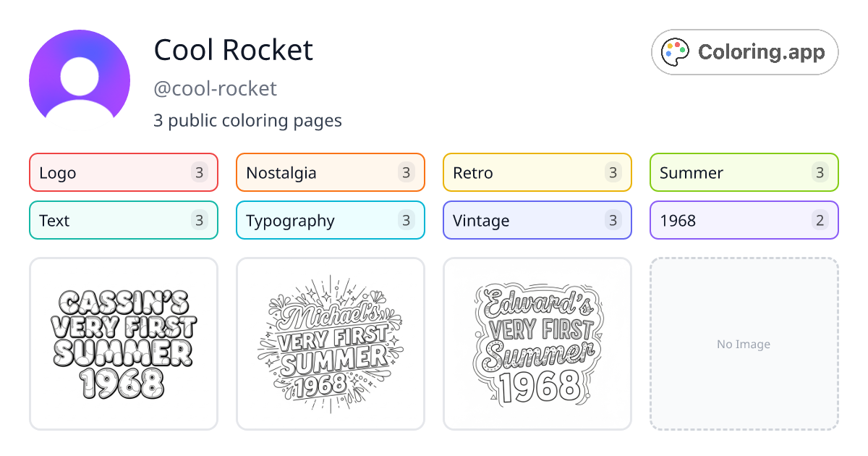
Task: Click the No Image placeholder card
Action: (744, 344)
